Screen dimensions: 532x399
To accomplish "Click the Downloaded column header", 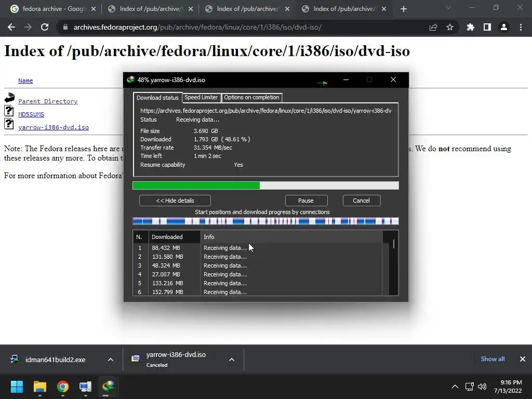I will [x=175, y=237].
